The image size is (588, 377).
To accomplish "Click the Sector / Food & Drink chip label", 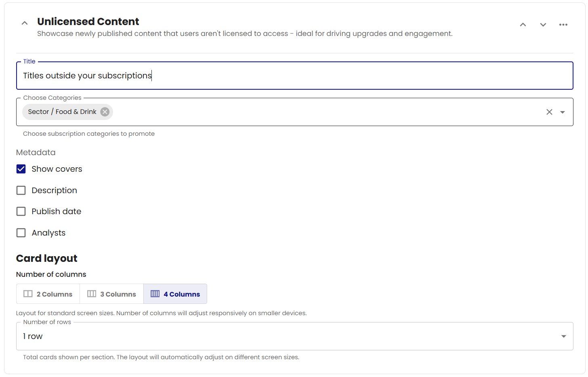I will tap(62, 112).
